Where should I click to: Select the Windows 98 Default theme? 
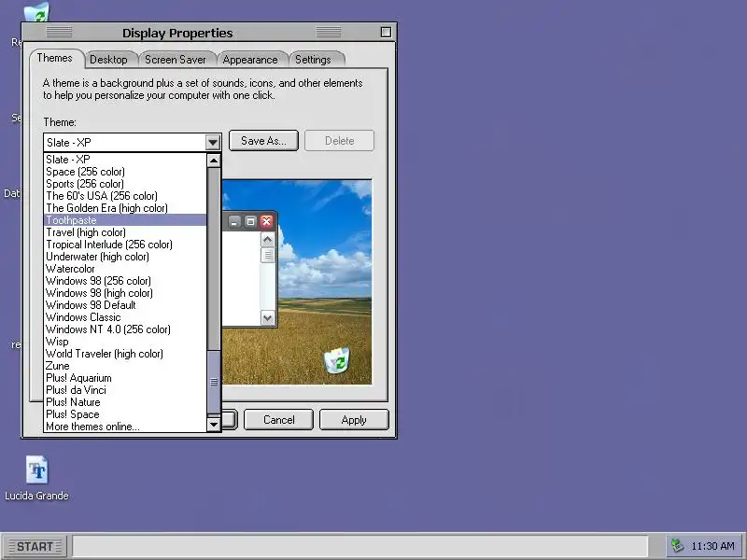point(125,305)
